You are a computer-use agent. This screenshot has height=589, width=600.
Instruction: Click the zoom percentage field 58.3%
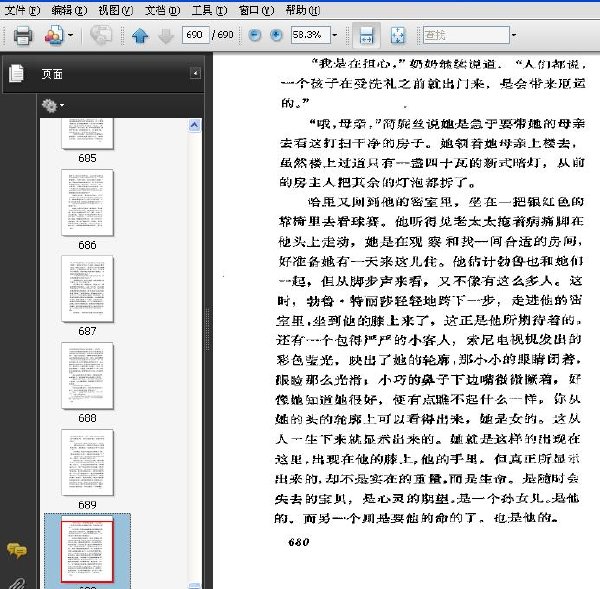tap(310, 35)
